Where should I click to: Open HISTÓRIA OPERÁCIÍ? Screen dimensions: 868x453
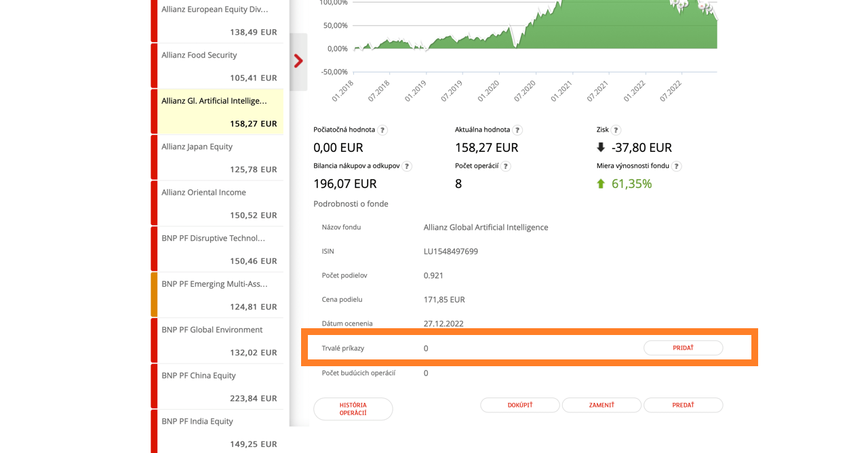pos(353,409)
